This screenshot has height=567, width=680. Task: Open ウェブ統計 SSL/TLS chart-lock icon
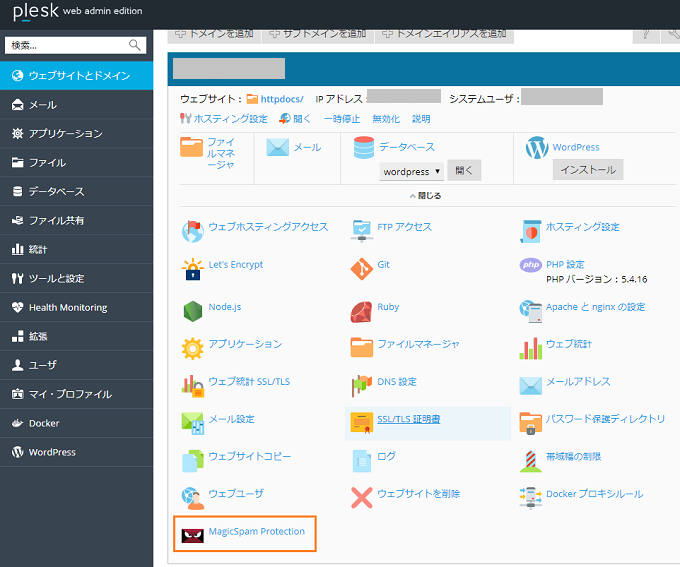[193, 386]
